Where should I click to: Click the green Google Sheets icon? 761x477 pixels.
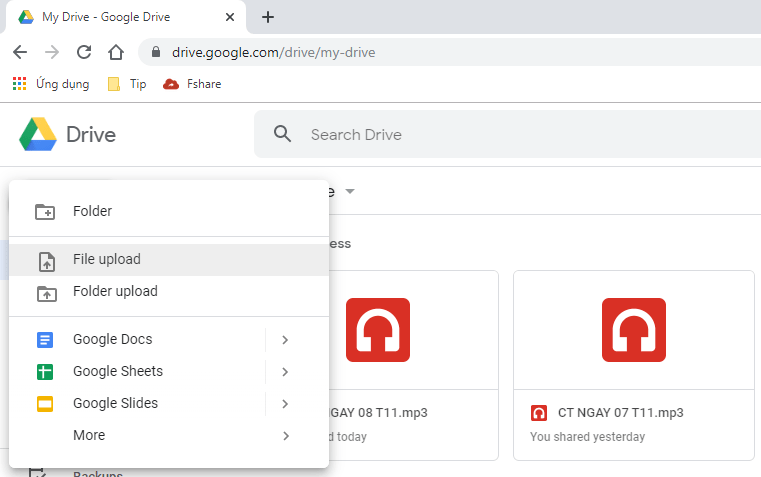[45, 372]
